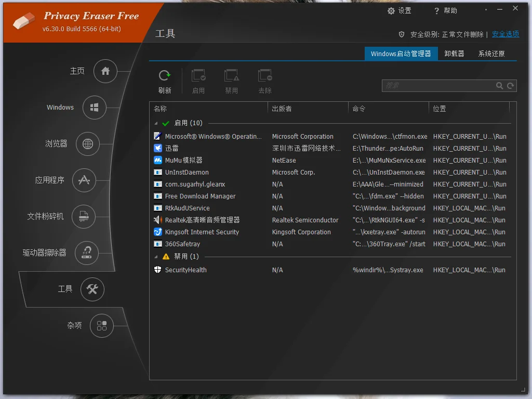Click the 禁用 disable toolbar icon
532x399 pixels.
pos(231,76)
